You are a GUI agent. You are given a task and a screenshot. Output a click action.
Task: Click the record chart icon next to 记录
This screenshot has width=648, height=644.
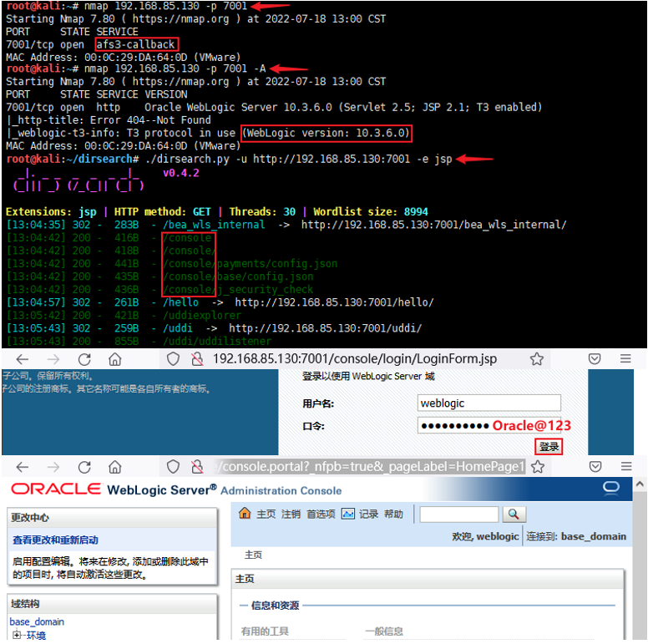pos(348,514)
